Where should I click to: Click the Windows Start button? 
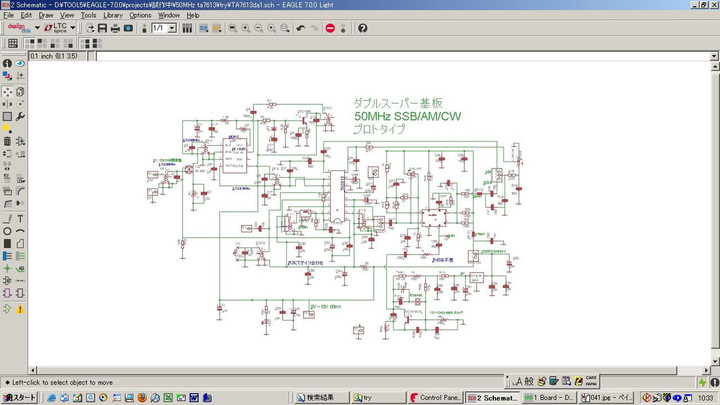pos(20,397)
